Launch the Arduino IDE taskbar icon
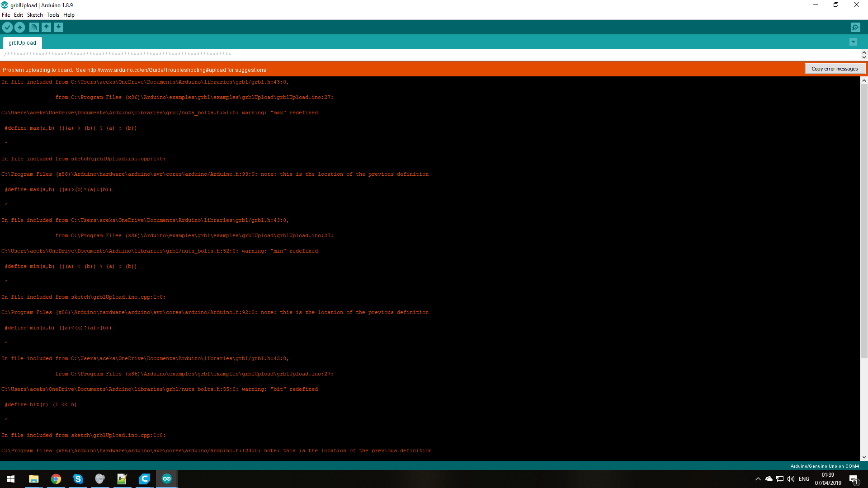 [x=166, y=479]
